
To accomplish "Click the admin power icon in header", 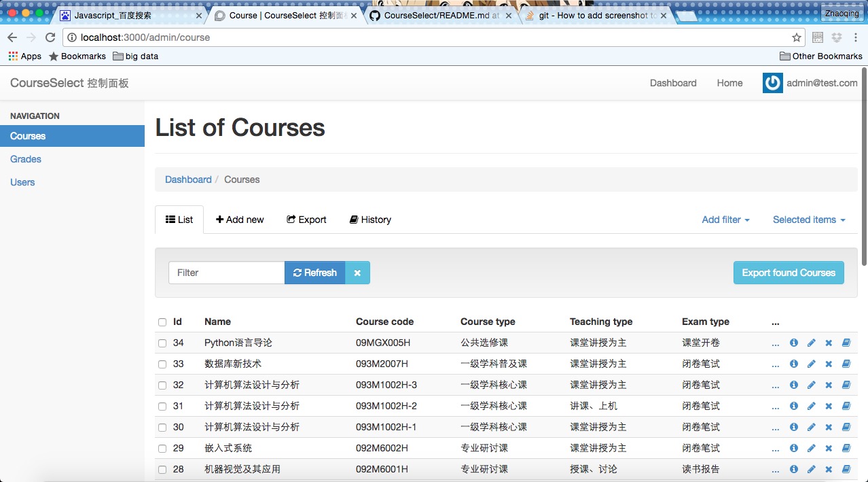I will pyautogui.click(x=772, y=83).
